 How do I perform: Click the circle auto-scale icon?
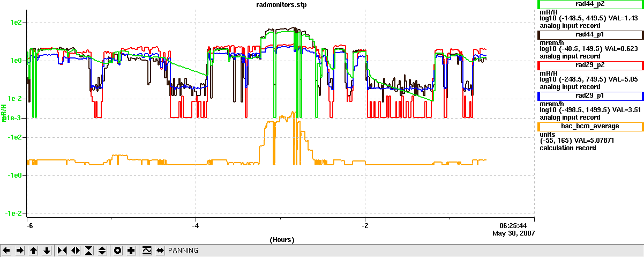tap(117, 251)
